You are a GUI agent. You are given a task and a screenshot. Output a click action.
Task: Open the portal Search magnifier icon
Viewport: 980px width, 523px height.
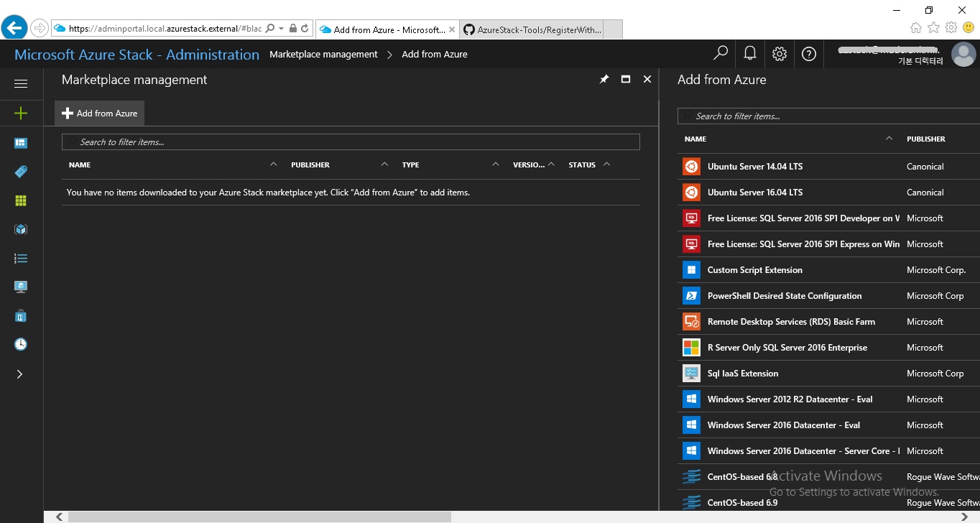[x=720, y=54]
